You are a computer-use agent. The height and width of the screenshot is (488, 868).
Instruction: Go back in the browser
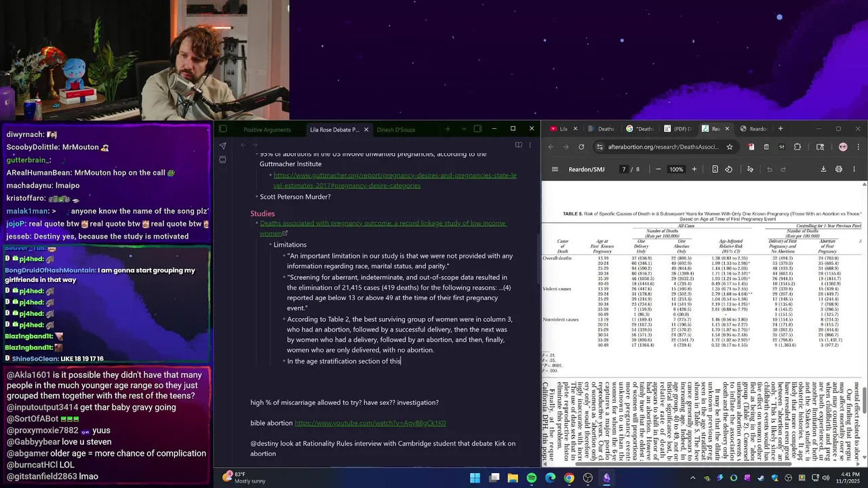coord(551,147)
